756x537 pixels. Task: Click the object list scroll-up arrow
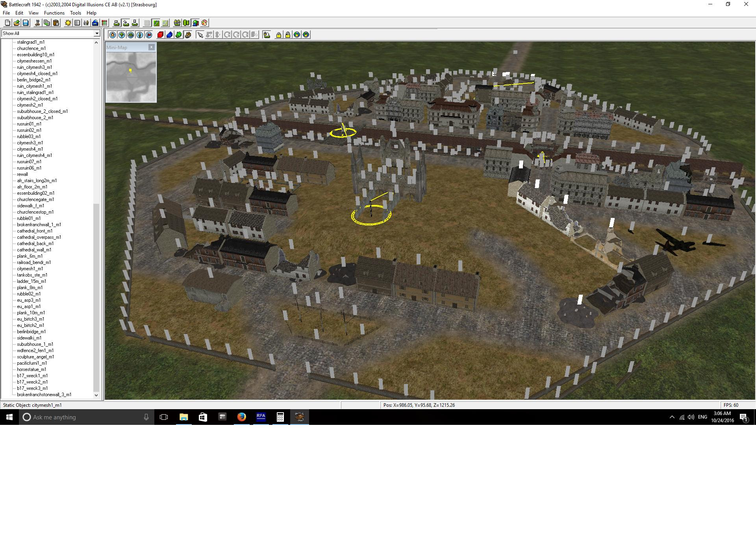point(96,42)
